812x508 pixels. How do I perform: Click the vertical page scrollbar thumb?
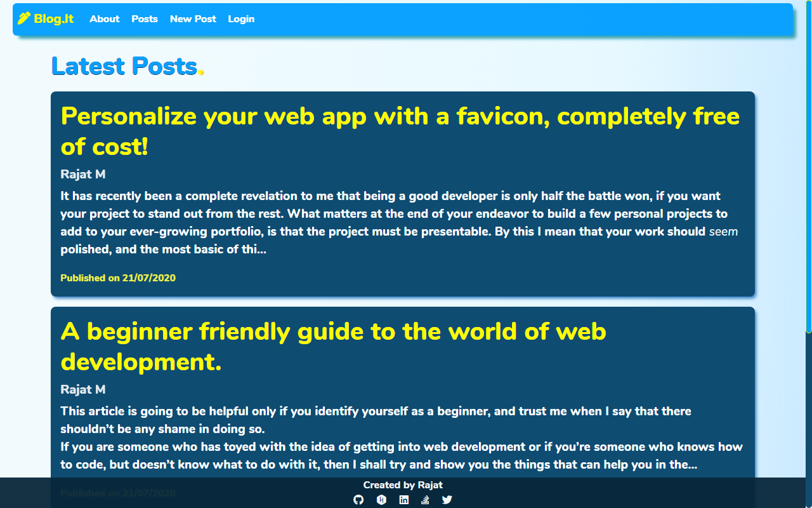pyautogui.click(x=809, y=166)
